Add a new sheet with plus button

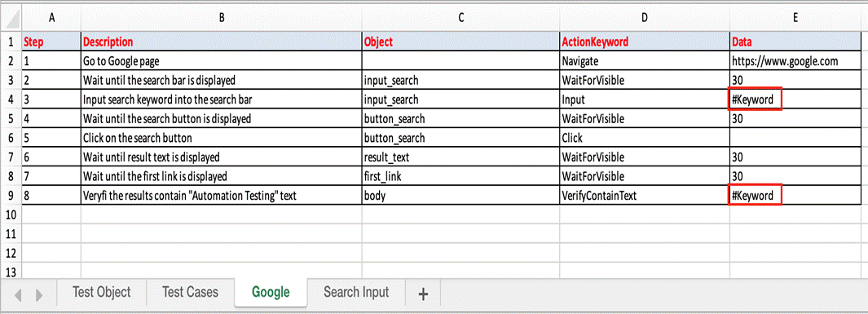(423, 294)
